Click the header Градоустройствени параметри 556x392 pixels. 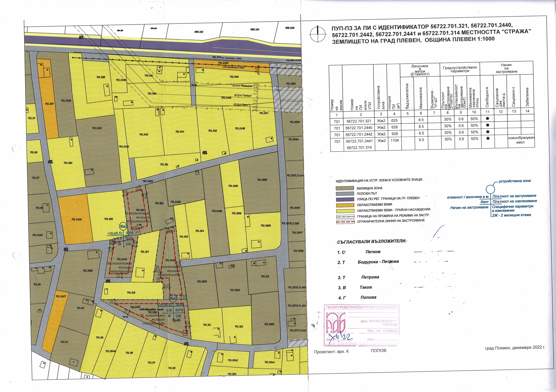point(460,69)
